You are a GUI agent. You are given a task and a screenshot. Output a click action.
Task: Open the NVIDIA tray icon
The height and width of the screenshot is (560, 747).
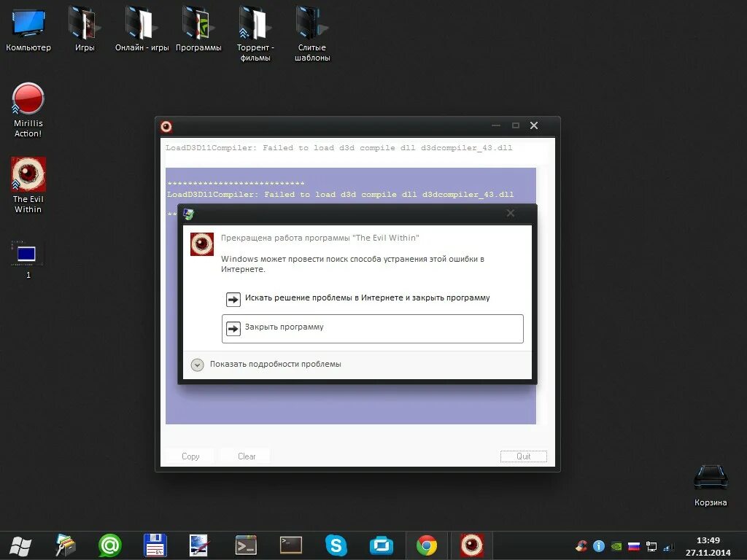click(x=616, y=546)
